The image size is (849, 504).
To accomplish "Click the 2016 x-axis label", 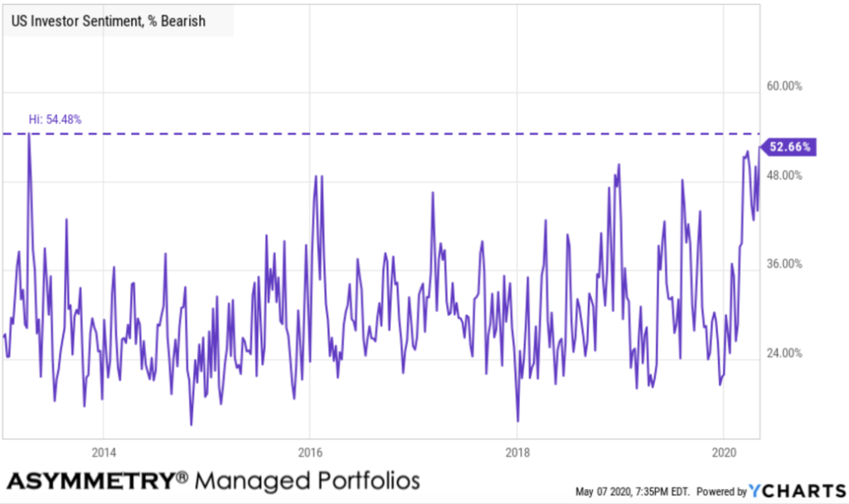I will click(x=309, y=453).
